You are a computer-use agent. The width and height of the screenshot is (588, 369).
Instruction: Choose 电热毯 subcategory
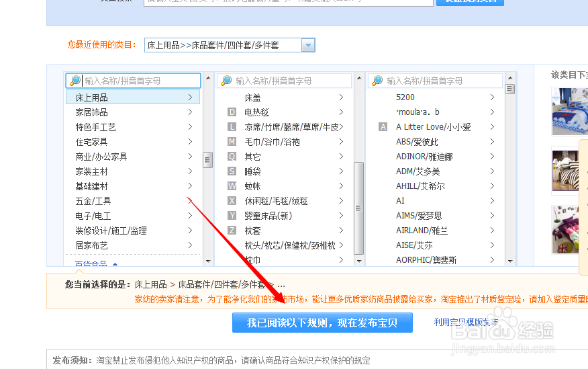[256, 112]
